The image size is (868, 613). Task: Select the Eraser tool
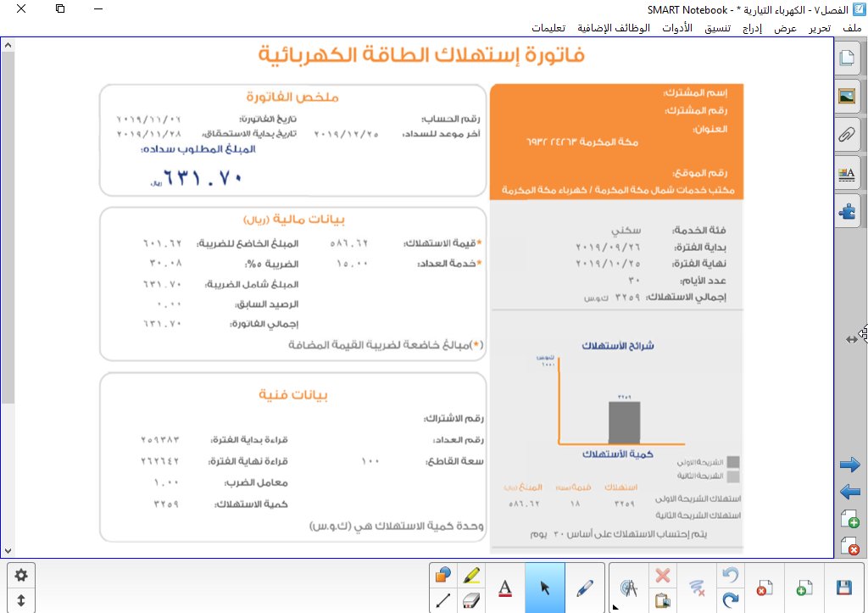[471, 600]
